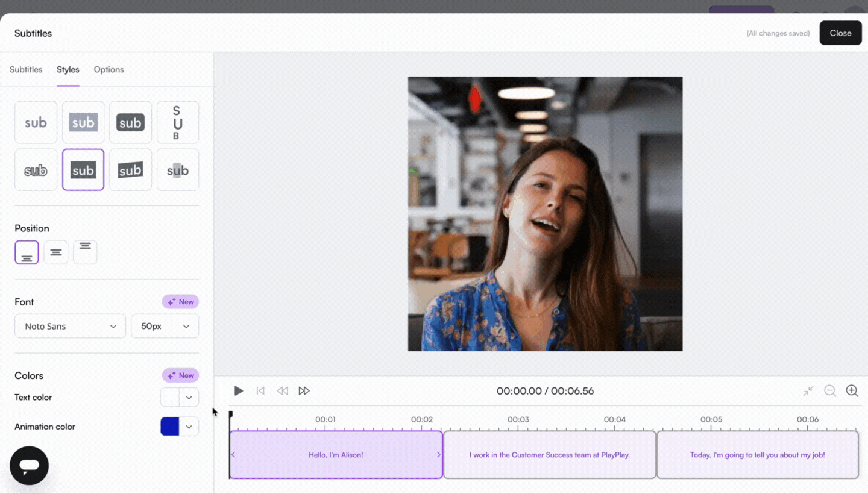Image resolution: width=868 pixels, height=494 pixels.
Task: Select the plain text subtitle style
Action: point(36,122)
